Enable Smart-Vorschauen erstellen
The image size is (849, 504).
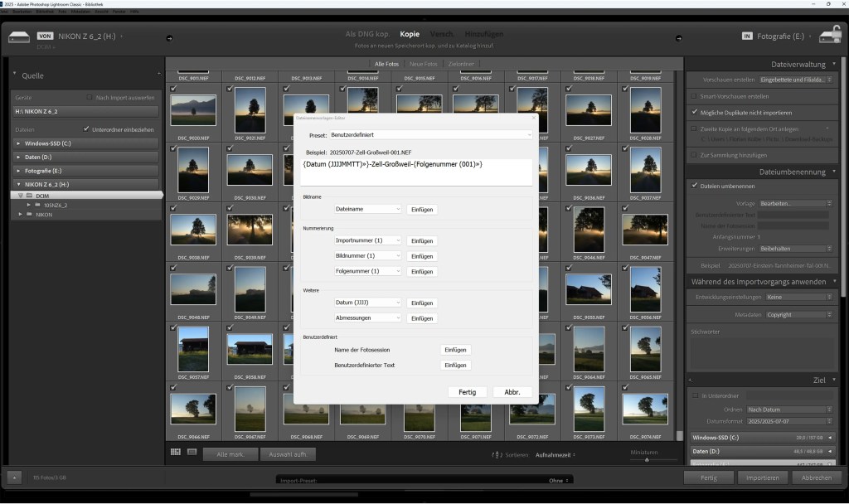coord(694,96)
